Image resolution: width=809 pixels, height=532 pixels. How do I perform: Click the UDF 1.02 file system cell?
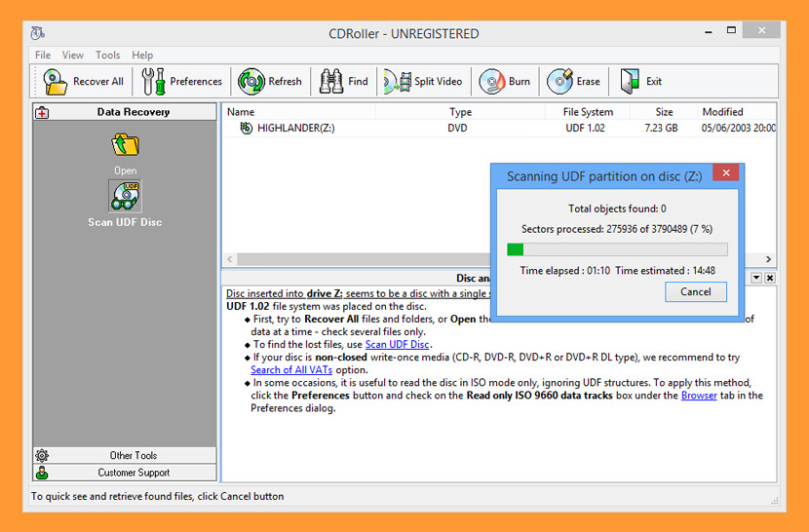(585, 128)
